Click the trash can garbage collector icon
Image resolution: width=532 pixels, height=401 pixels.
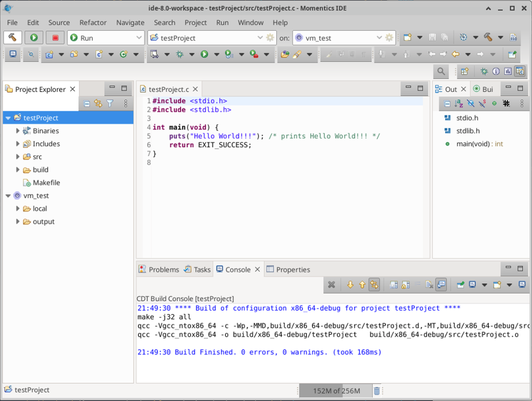point(376,391)
